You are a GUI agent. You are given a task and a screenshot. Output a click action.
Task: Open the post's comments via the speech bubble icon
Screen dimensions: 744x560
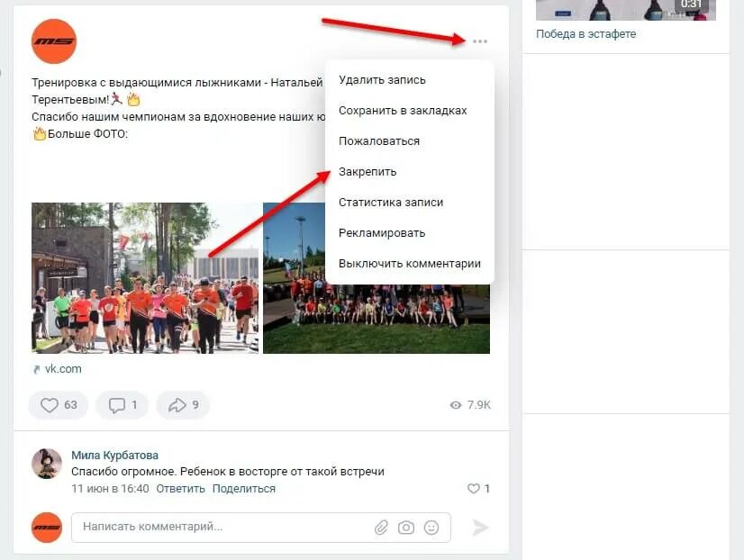(122, 405)
